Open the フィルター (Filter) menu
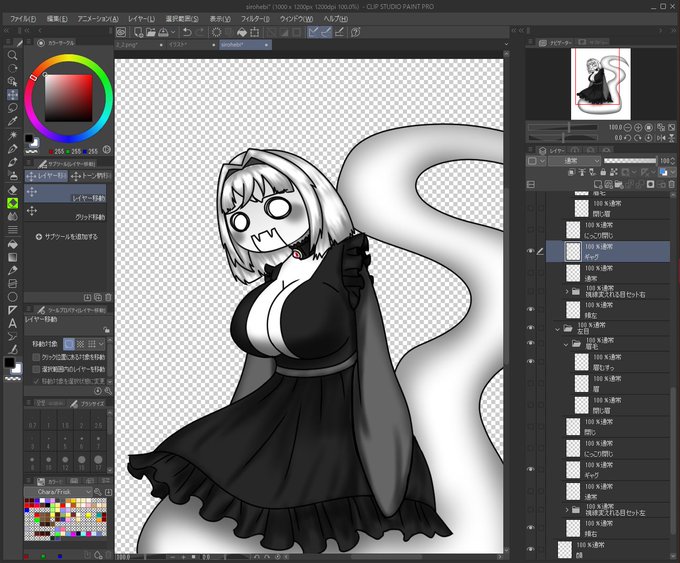The height and width of the screenshot is (563, 680). point(255,19)
